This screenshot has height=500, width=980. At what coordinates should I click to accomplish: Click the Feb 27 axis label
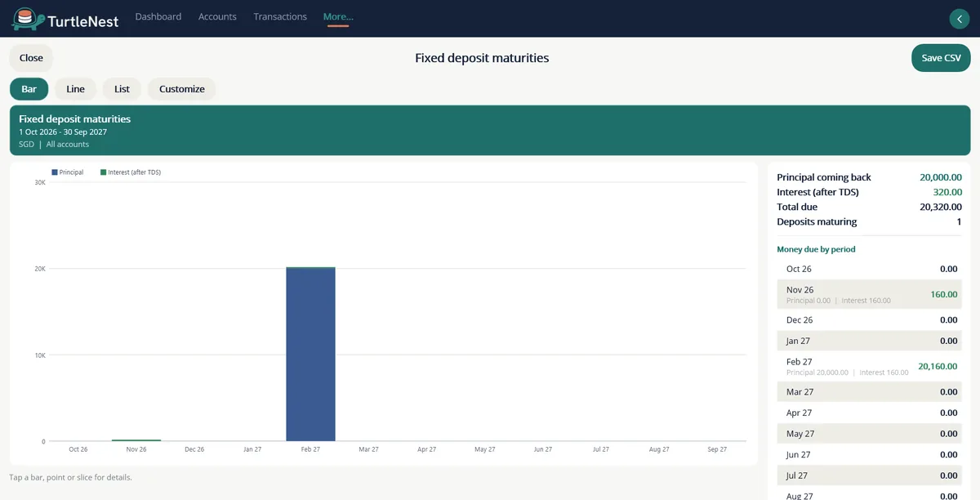point(310,449)
